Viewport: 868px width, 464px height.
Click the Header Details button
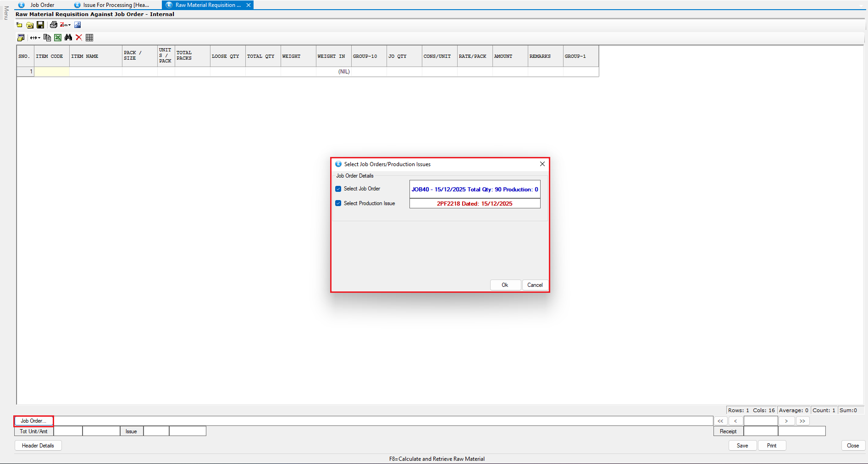[x=38, y=446]
